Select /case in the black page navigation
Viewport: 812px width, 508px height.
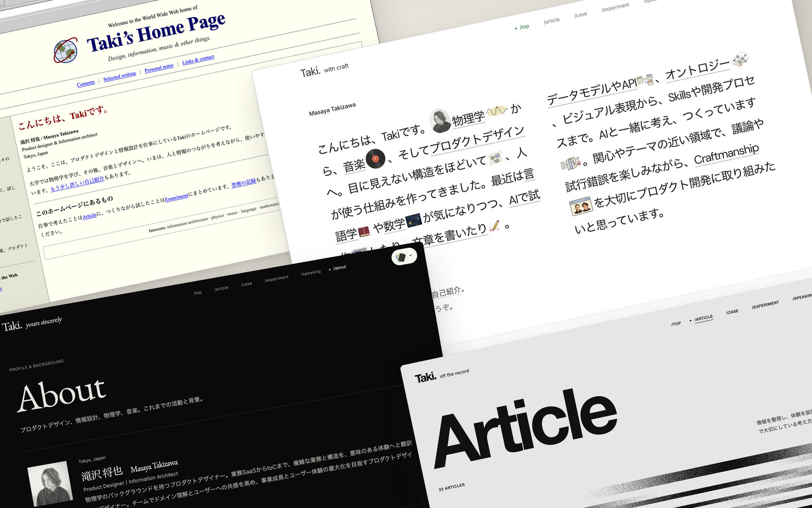pos(247,284)
